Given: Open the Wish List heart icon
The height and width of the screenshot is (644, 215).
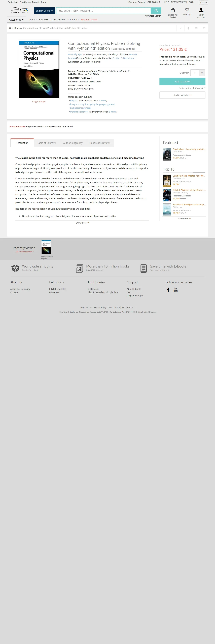Looking at the screenshot, I should click(187, 10).
